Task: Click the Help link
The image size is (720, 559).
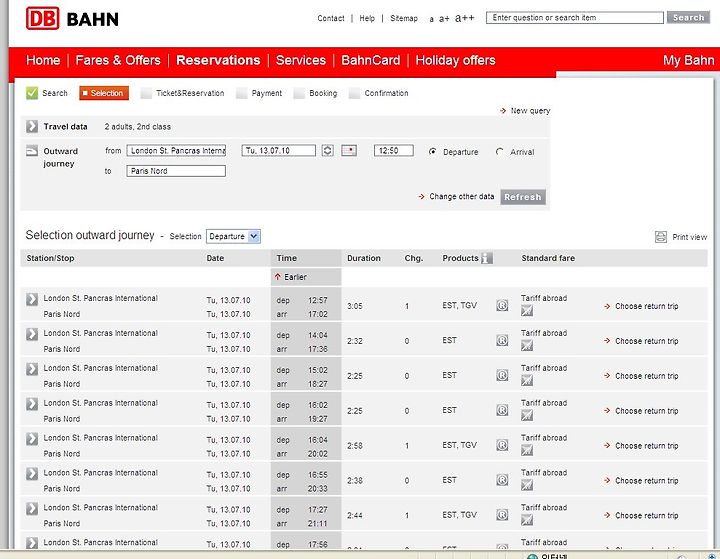Action: tap(367, 18)
